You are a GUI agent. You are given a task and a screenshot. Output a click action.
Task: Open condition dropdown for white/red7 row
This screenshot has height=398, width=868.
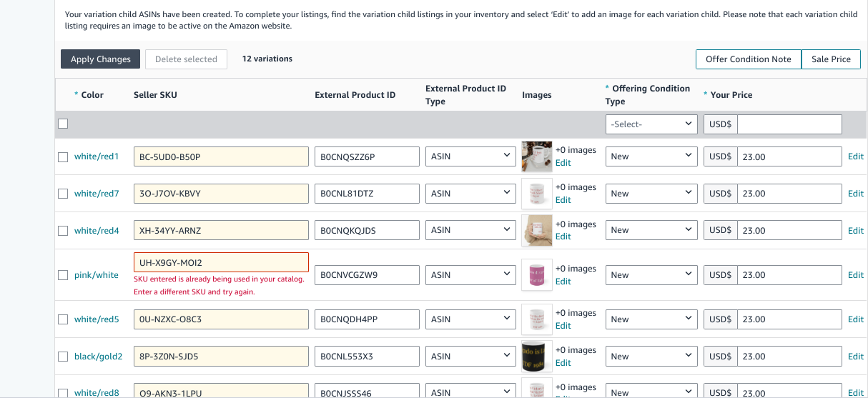(651, 194)
